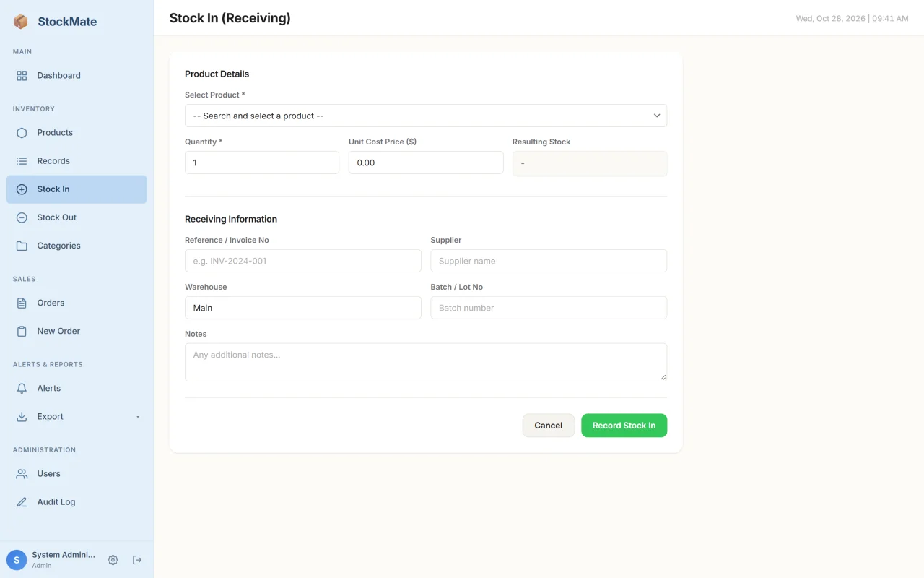Click the Notes text area
This screenshot has height=578, width=924.
click(x=426, y=362)
